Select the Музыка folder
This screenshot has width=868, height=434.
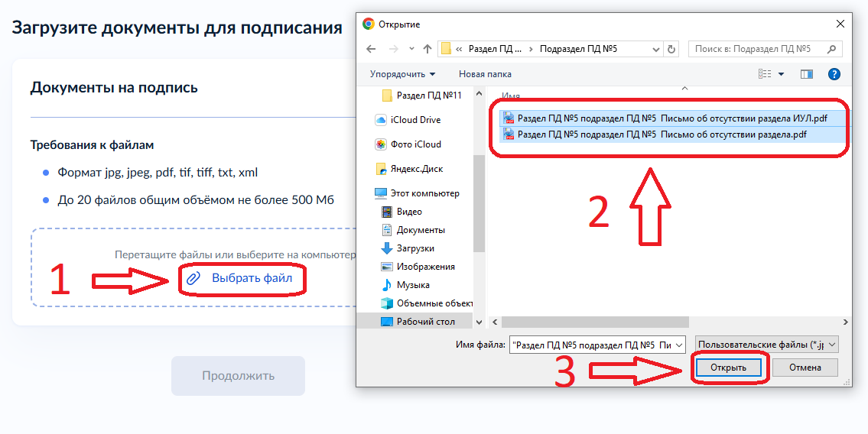[413, 285]
